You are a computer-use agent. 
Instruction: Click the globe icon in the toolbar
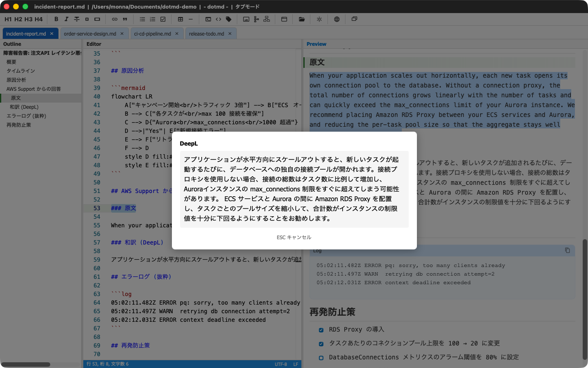pos(337,19)
